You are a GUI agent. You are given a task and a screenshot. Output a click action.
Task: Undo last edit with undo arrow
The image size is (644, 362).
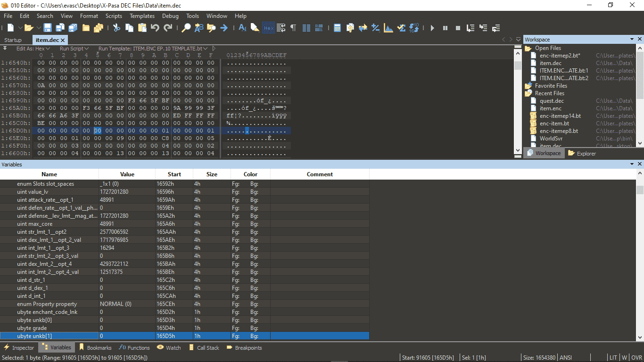click(155, 28)
